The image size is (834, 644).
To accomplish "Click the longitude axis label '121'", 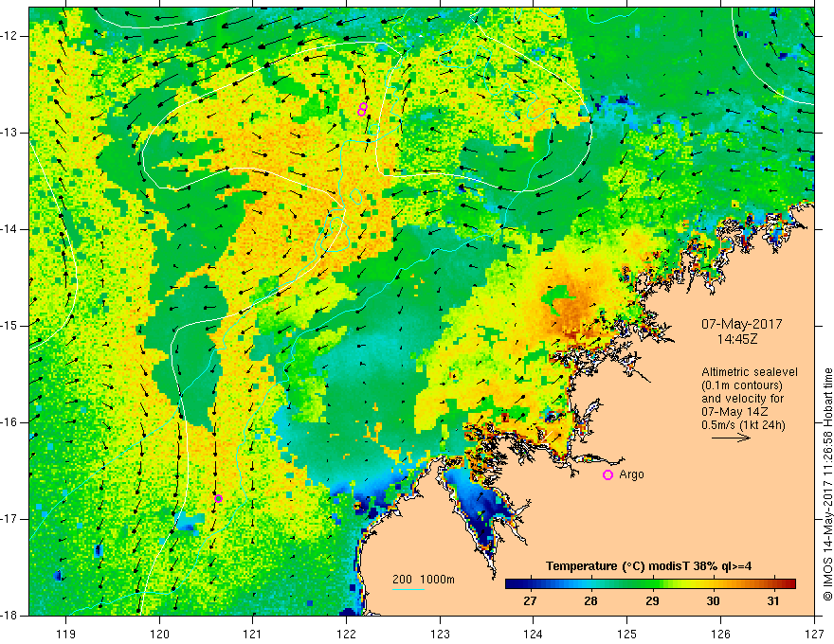I will pyautogui.click(x=253, y=634).
